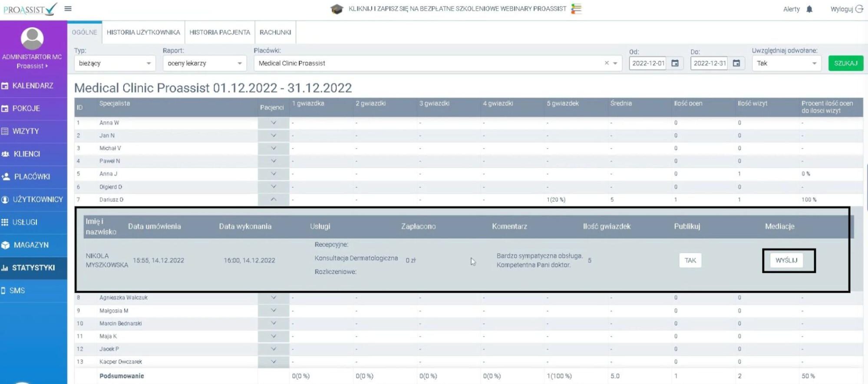868x384 pixels.
Task: Open calendar picker for Do date
Action: click(x=736, y=63)
